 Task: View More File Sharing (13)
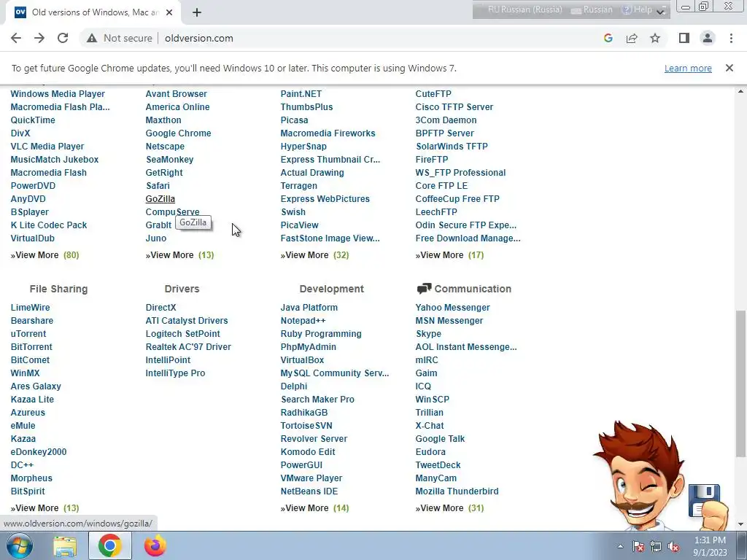coord(44,508)
